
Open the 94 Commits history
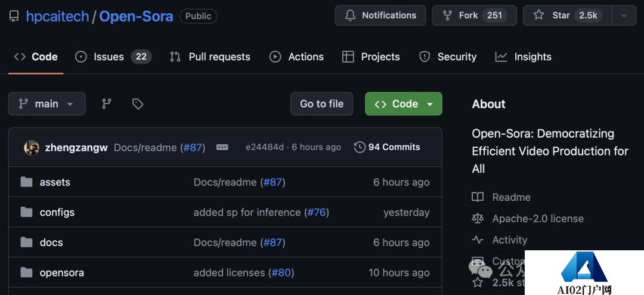click(x=387, y=147)
